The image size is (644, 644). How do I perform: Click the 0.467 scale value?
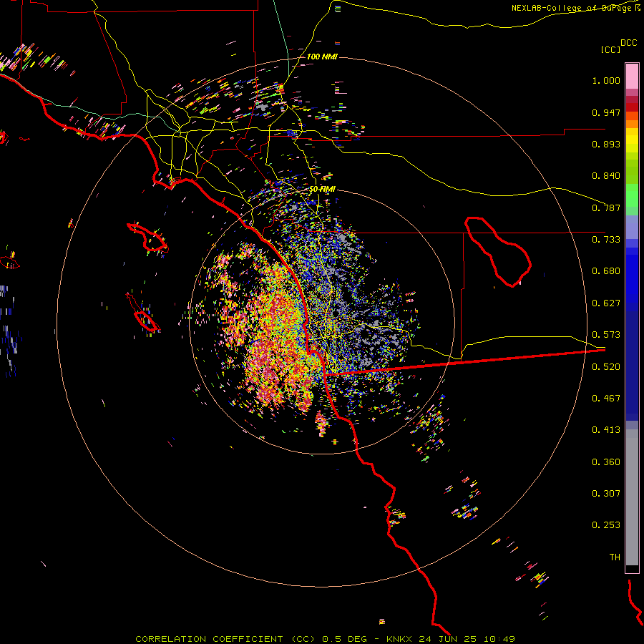[x=606, y=399]
